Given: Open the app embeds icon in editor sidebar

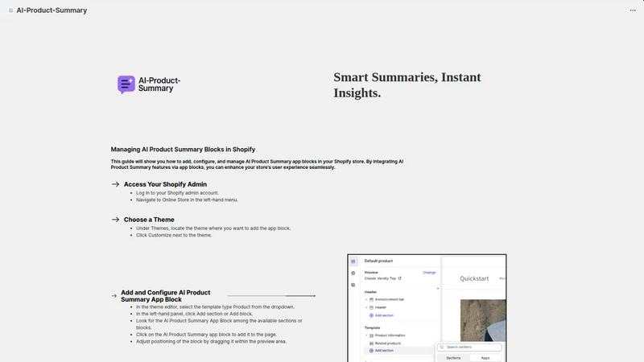Looking at the screenshot, I should 353,285.
